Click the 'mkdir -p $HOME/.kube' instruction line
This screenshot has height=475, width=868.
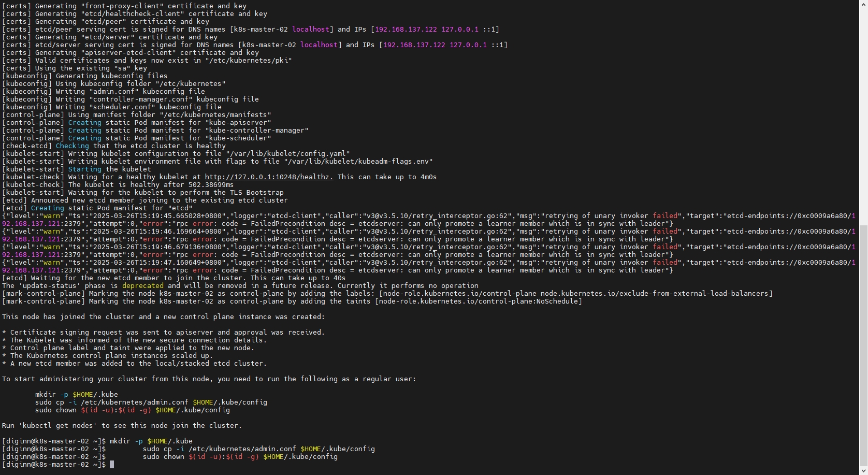coord(76,395)
